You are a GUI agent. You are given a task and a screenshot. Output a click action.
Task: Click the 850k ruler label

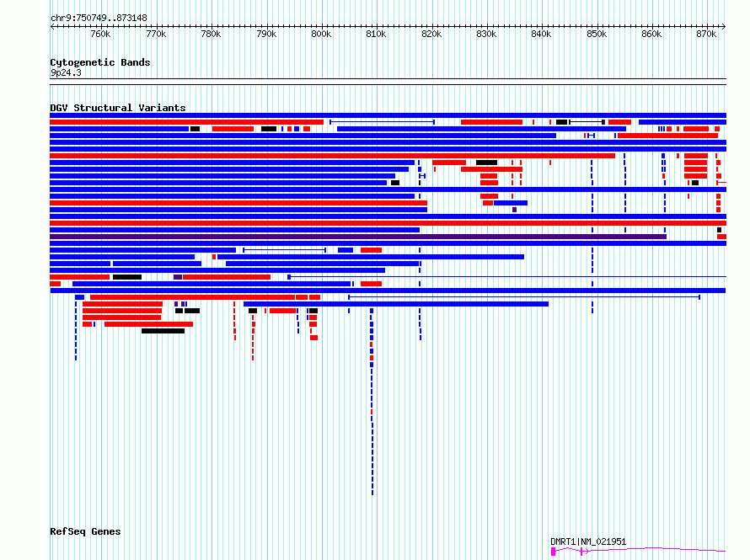597,35
